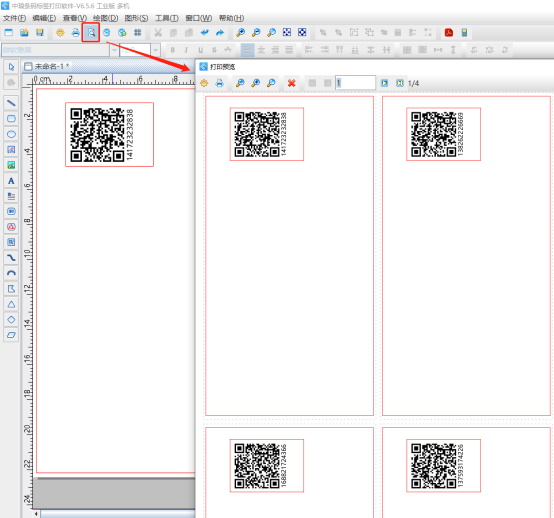Zoom out using the main toolbar magnifier
This screenshot has width=554, height=518.
point(256,33)
